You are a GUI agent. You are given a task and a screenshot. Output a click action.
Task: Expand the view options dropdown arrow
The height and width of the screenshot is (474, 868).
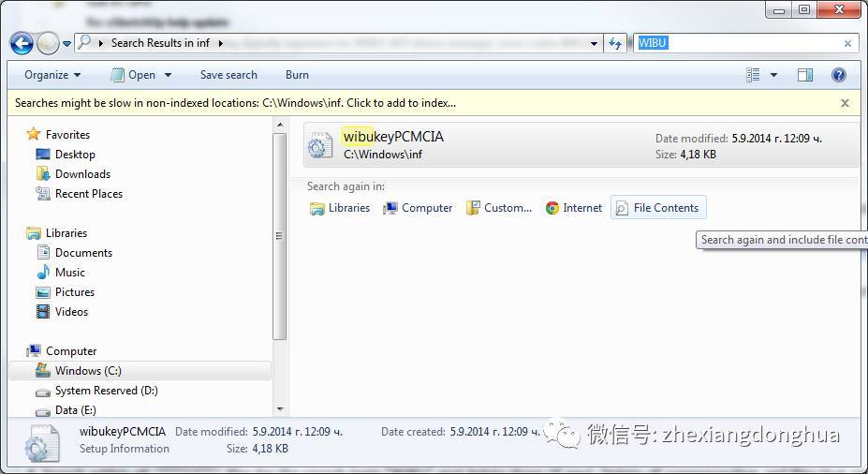pyautogui.click(x=773, y=75)
